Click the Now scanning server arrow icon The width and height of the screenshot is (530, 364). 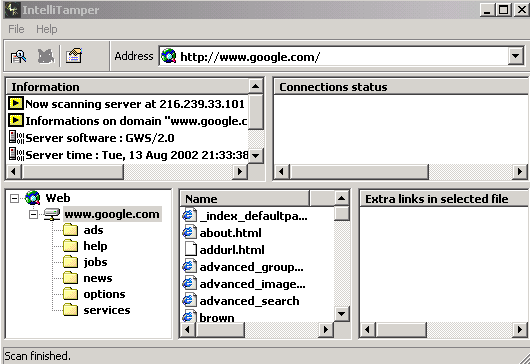tap(16, 103)
